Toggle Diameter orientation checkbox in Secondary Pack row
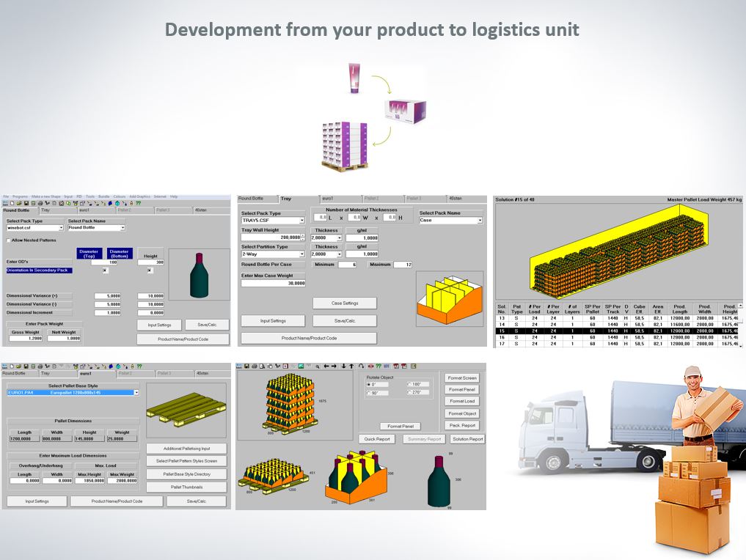 coord(105,270)
